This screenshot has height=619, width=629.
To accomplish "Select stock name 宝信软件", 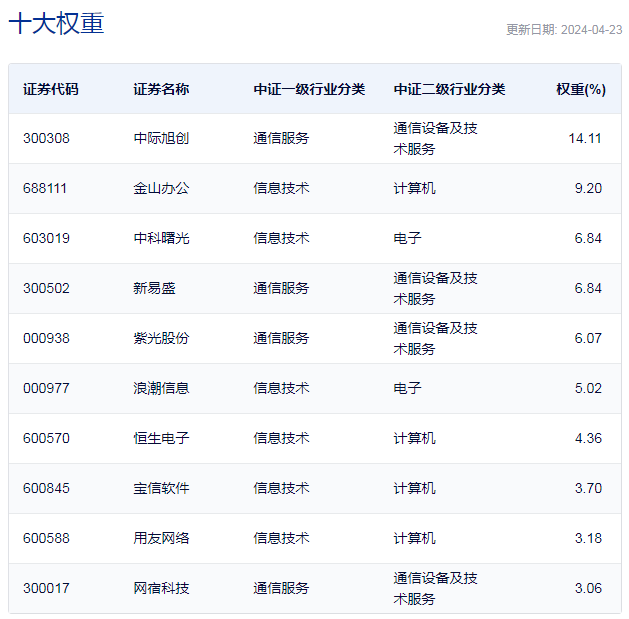I will click(161, 488).
